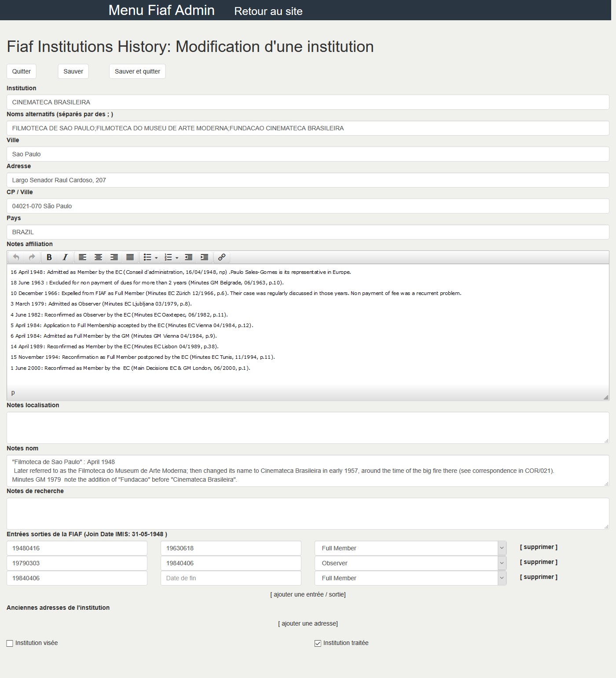Click the line starting '10 December 1966'
616x678 pixels.
(236, 293)
